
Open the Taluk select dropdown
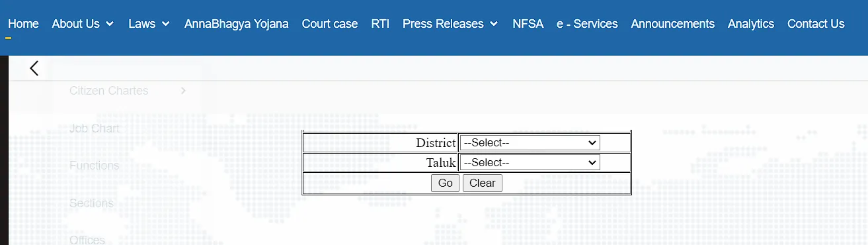(x=530, y=162)
